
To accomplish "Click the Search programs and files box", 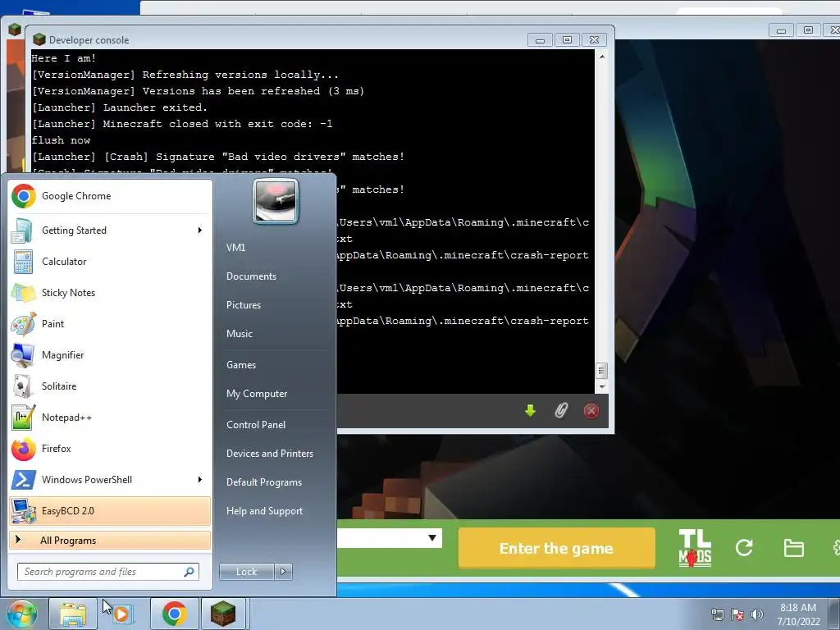I will tap(107, 572).
